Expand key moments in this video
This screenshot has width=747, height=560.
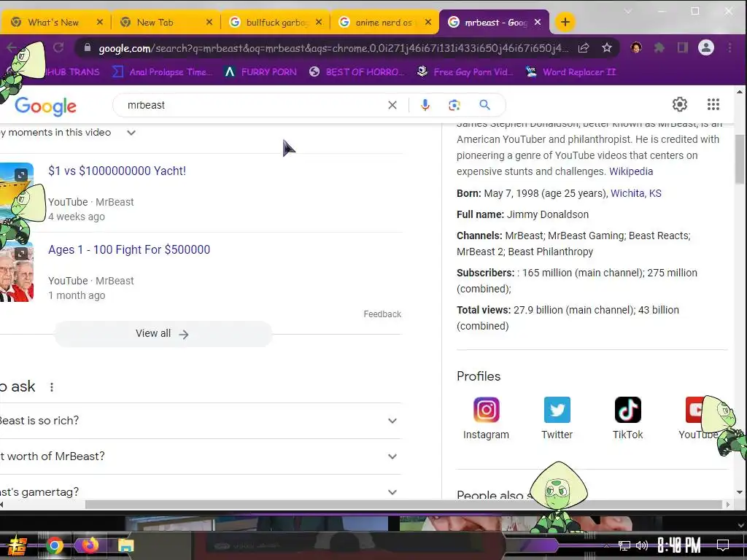pyautogui.click(x=131, y=133)
